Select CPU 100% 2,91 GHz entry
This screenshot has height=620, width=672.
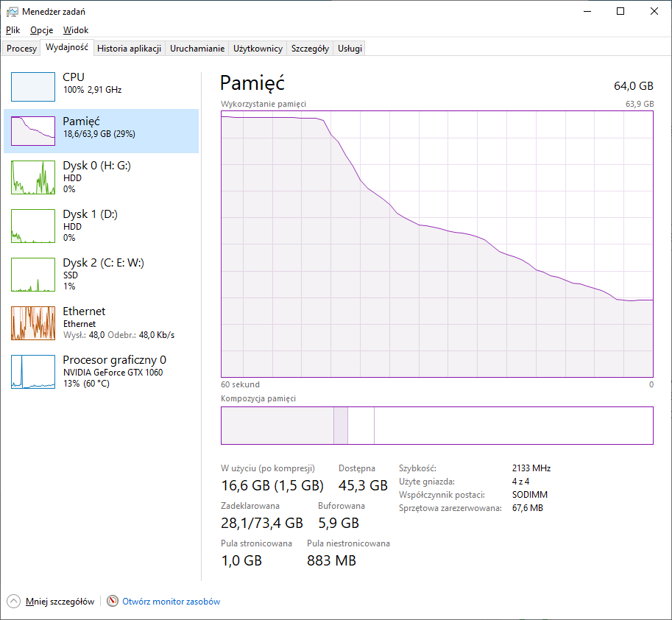pos(101,87)
